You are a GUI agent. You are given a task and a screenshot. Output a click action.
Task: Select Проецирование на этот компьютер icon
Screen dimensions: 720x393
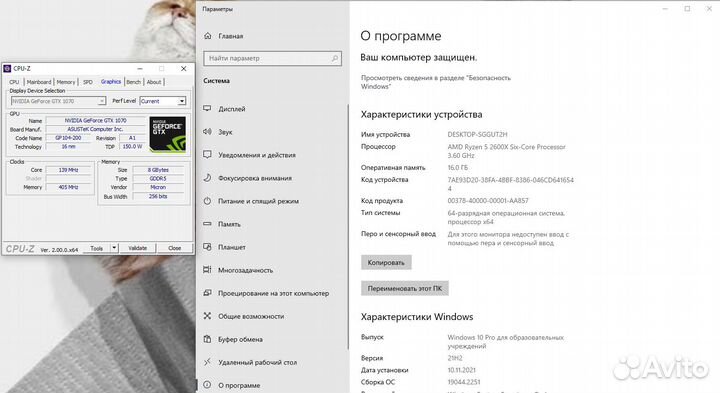[x=208, y=293]
